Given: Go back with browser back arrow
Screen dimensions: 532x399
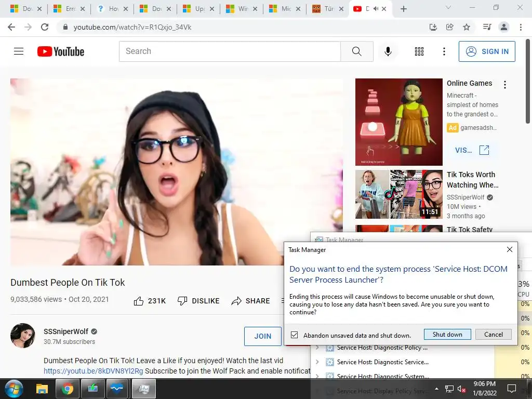Looking at the screenshot, I should coord(11,27).
